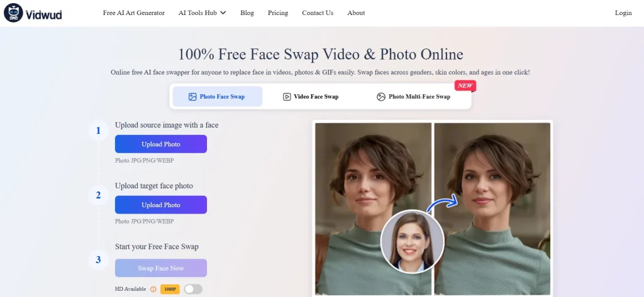Click 'Upload source image with a face' text
Image resolution: width=644 pixels, height=297 pixels.
167,125
